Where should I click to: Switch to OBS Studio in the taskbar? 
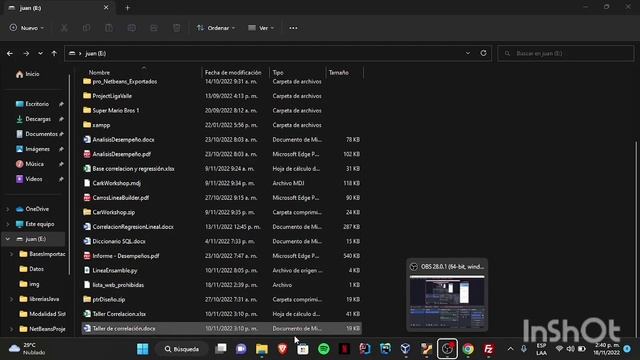tap(447, 349)
